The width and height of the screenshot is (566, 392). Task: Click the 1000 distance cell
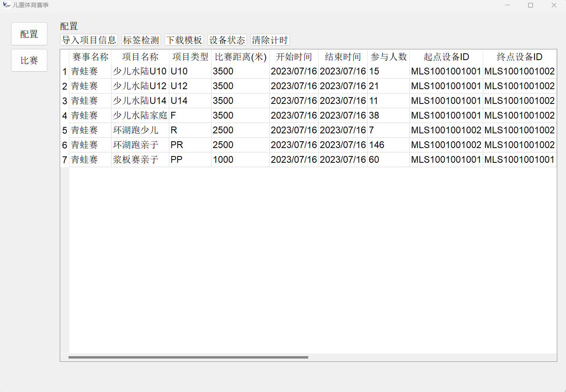pos(241,160)
